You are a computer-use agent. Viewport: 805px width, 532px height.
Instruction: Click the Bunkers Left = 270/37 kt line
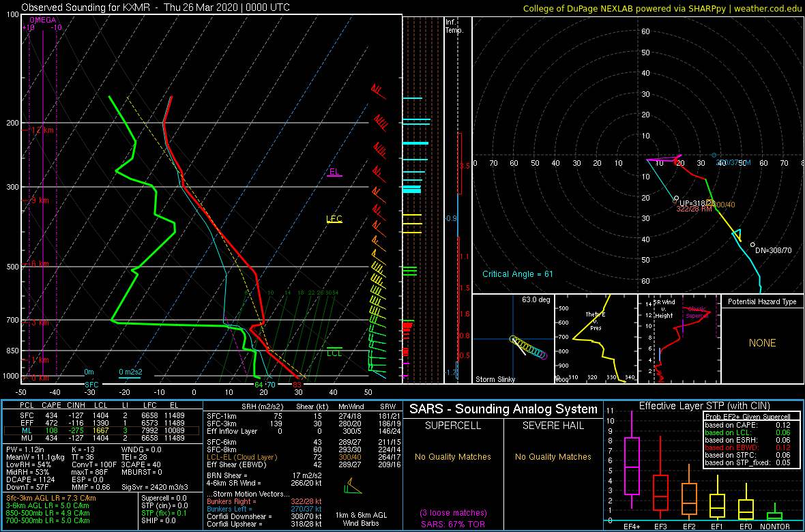[x=264, y=509]
